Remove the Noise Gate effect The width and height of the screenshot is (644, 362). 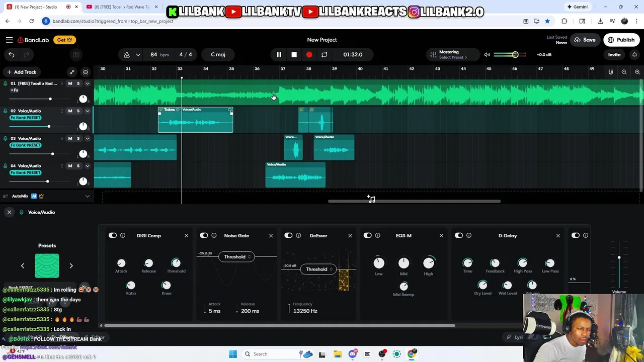point(271,235)
